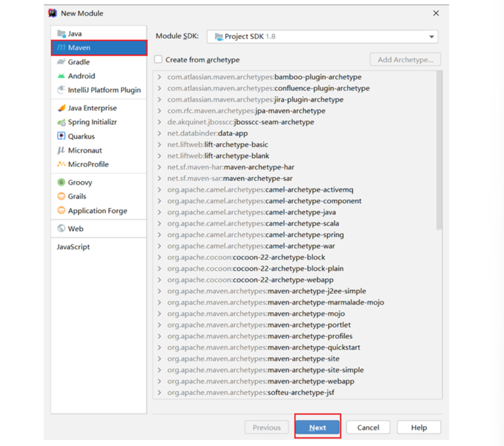Click the Maven 'm' icon
Screen dimensions: 504x446
[x=61, y=48]
